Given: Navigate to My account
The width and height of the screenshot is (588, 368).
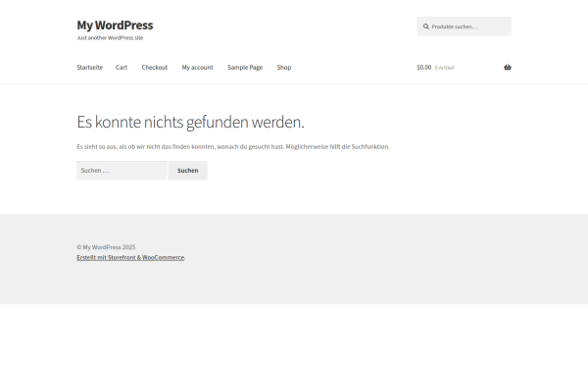Looking at the screenshot, I should [197, 67].
